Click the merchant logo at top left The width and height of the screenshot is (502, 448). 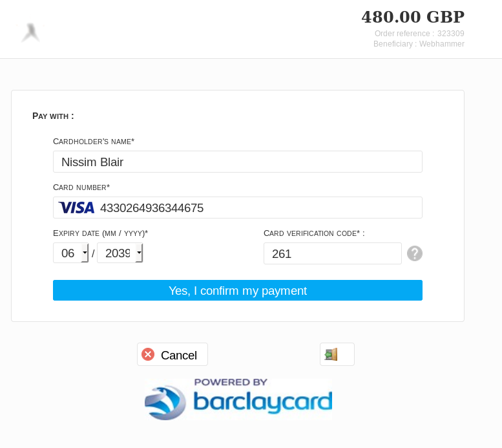31,33
